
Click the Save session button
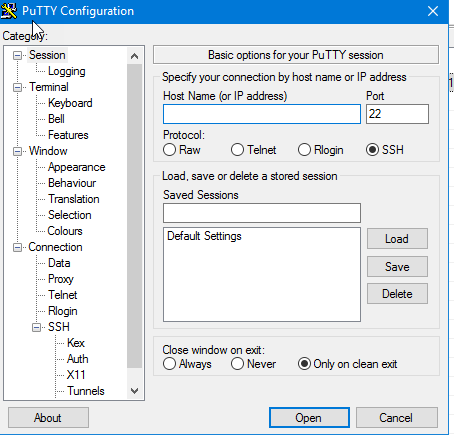397,267
